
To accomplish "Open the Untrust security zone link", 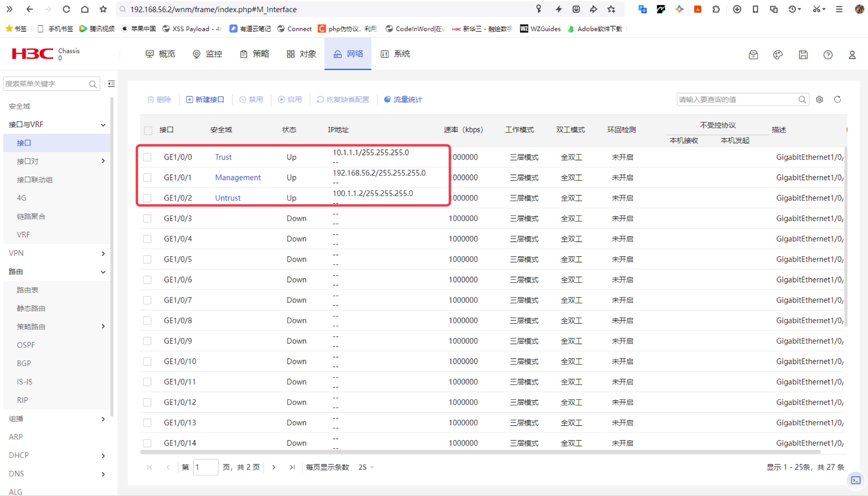I will point(228,198).
